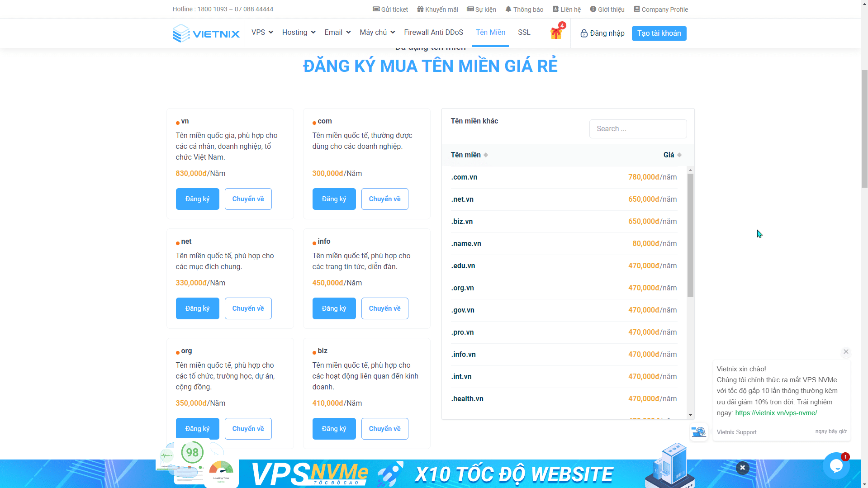
Task: Focus the domain Search field
Action: [638, 129]
